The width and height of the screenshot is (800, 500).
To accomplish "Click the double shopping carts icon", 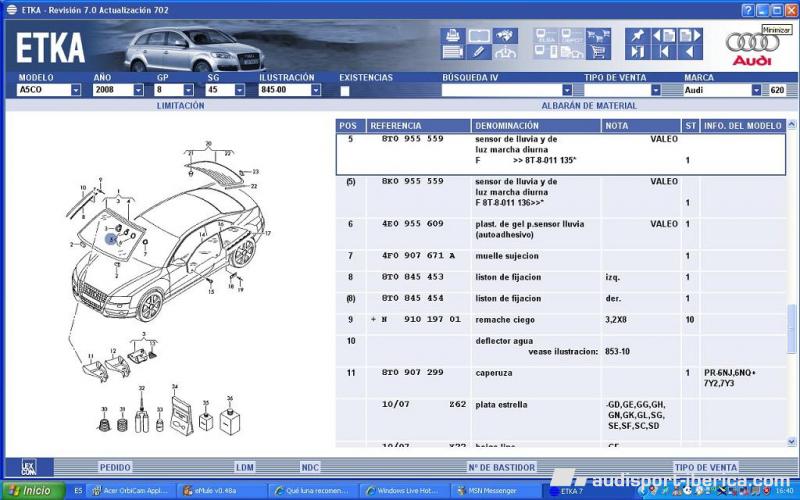I will pyautogui.click(x=598, y=35).
